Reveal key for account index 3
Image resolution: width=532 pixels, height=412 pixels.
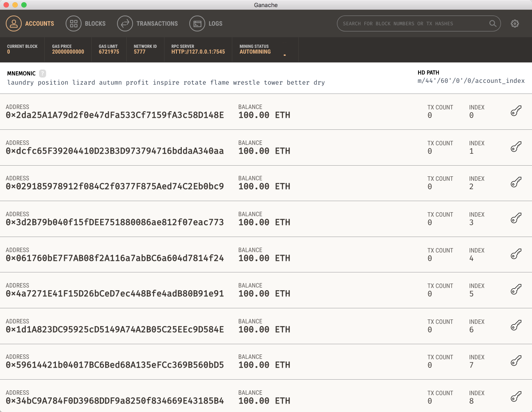click(x=516, y=218)
